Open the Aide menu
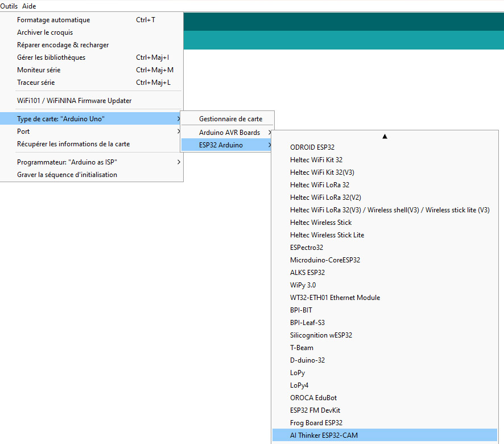The height and width of the screenshot is (444, 504). click(29, 6)
